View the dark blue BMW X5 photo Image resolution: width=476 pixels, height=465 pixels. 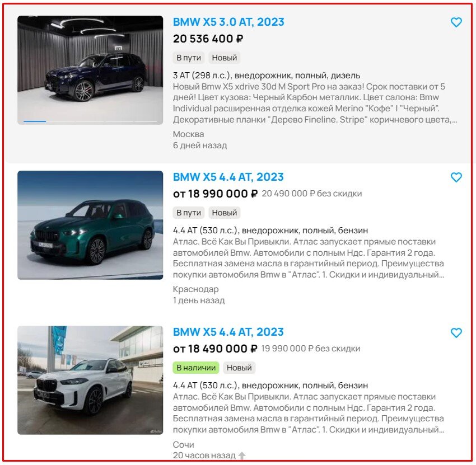[90, 70]
